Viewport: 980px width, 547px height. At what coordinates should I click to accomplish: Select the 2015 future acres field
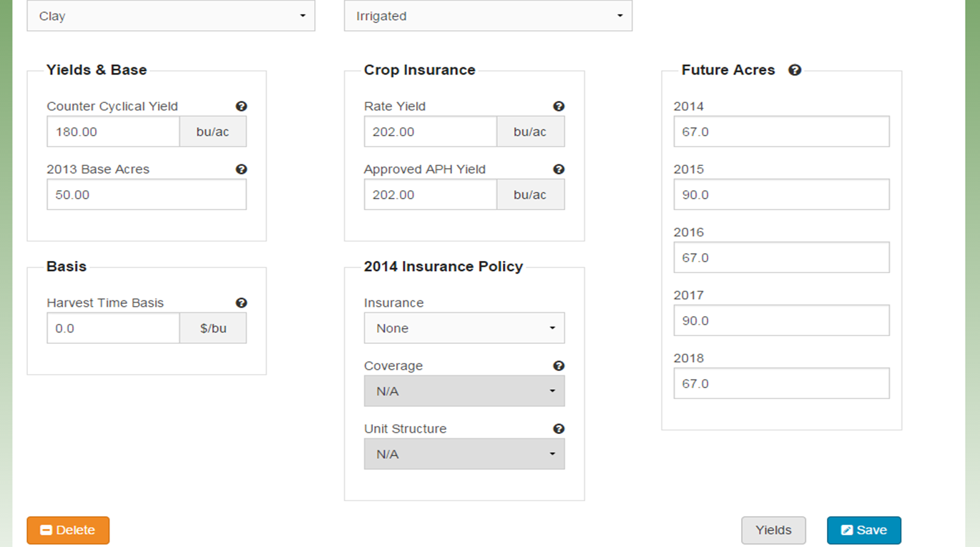point(781,194)
